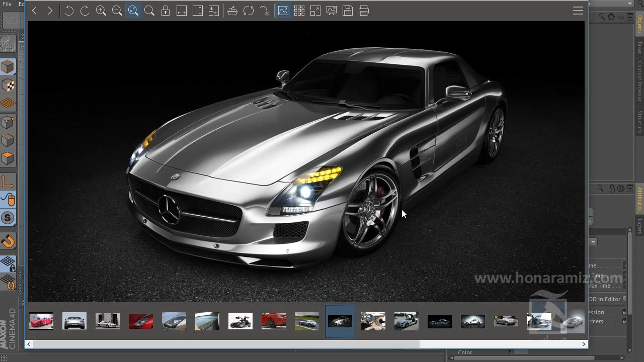This screenshot has width=644, height=362.
Task: Open the Content Browser tab
Action: [640, 81]
